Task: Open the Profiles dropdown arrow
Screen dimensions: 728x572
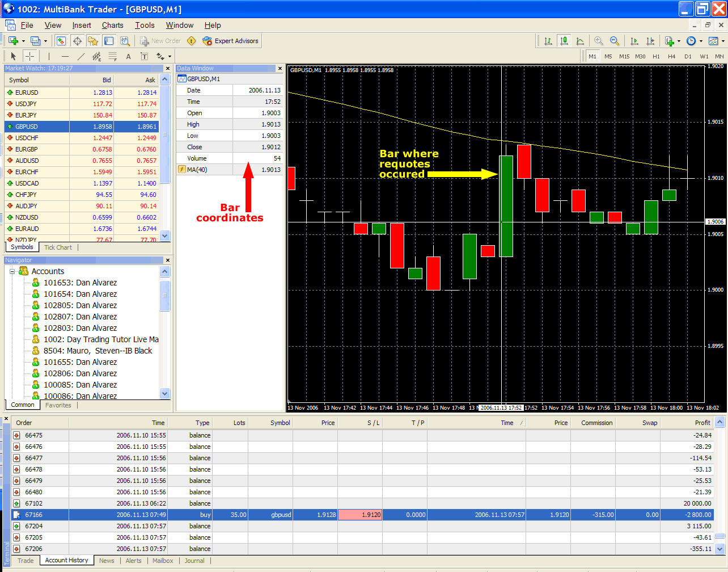Action: coord(45,41)
